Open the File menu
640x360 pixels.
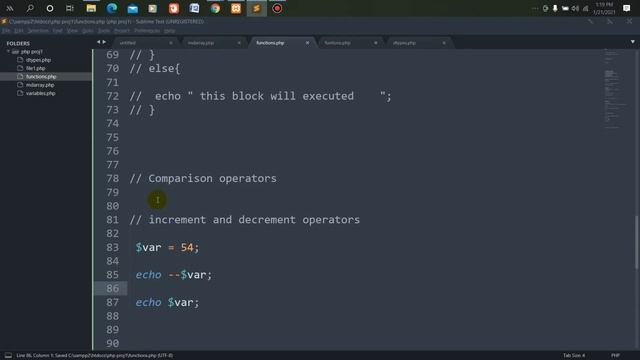pos(6,31)
